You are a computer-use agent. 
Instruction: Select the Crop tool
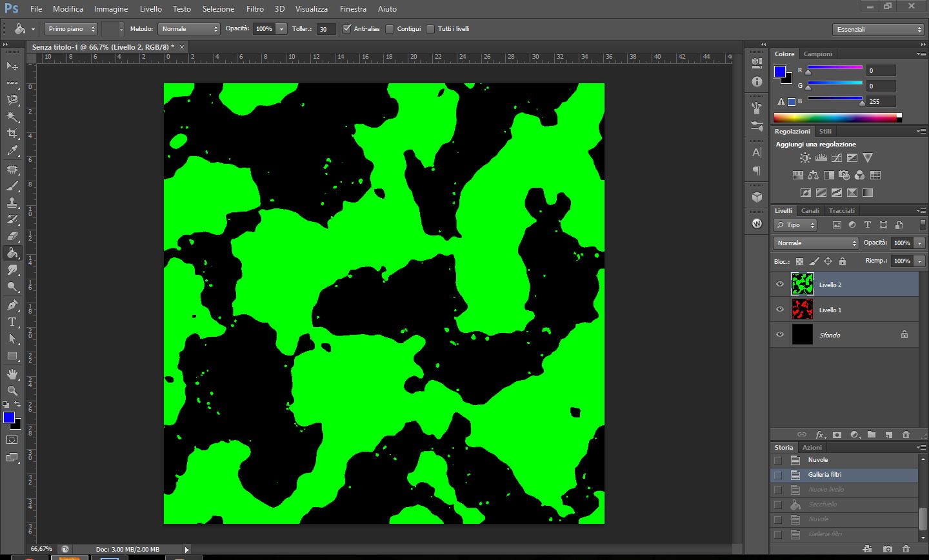coord(12,134)
